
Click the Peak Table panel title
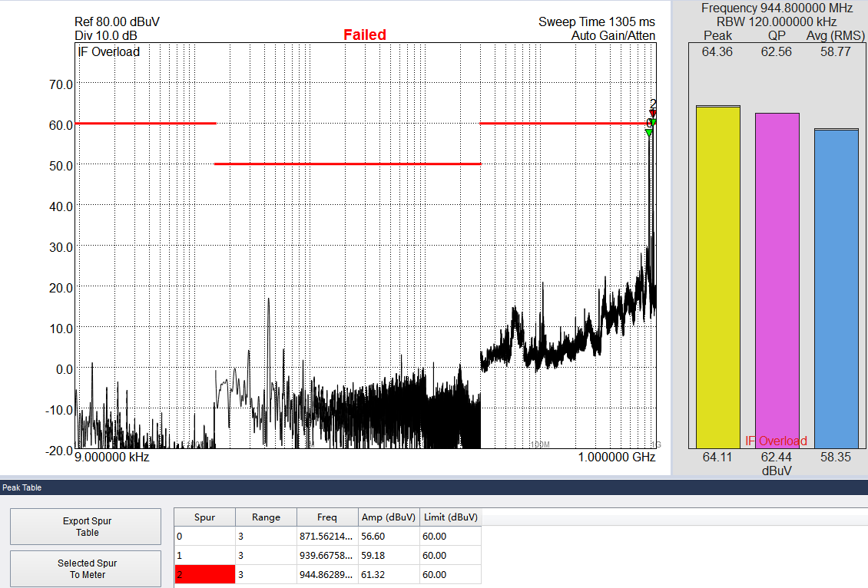[22, 487]
